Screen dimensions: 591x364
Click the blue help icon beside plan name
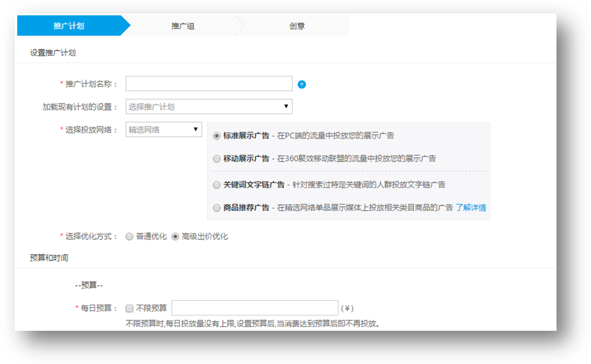pos(302,84)
